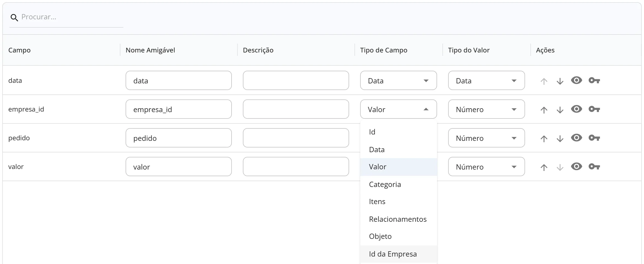
Task: Move the empresa_id row up
Action: click(544, 110)
